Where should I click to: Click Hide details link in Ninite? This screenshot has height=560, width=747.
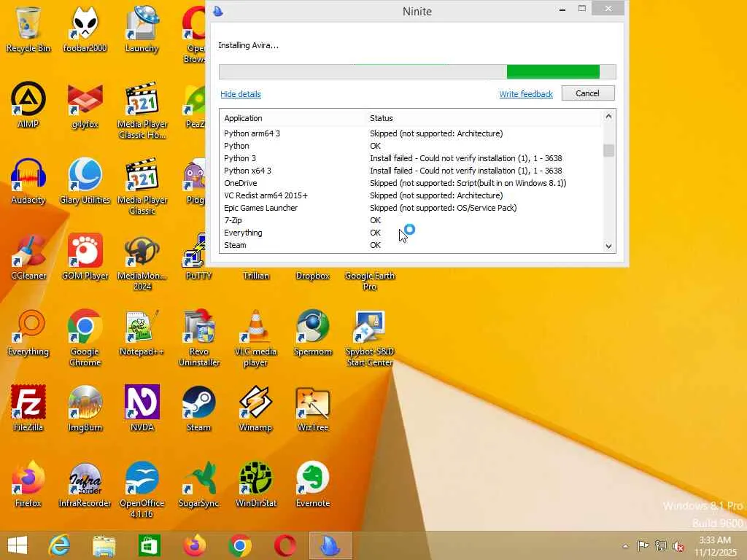click(x=241, y=94)
